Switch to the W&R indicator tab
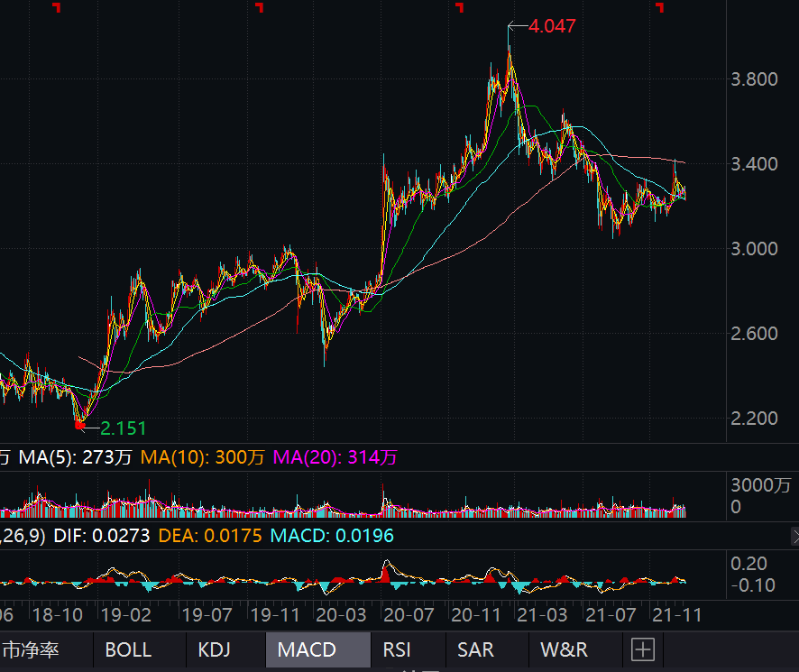The image size is (799, 672). tap(564, 649)
